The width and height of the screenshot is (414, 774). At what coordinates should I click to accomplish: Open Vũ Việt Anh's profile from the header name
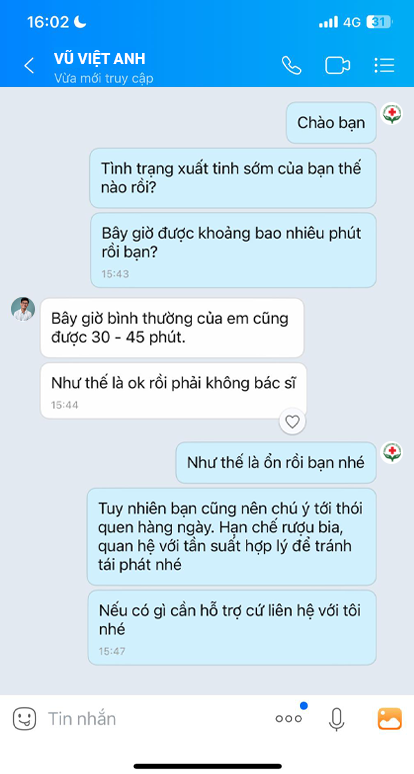(100, 59)
